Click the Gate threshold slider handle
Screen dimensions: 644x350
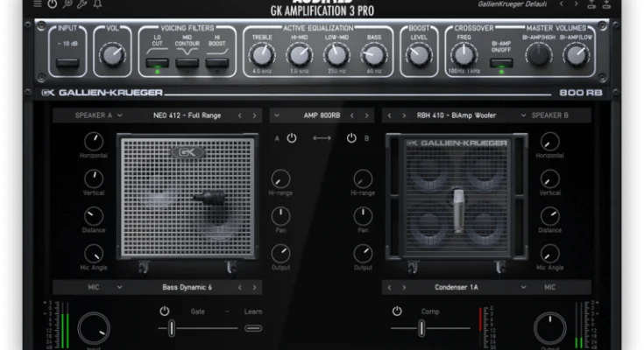click(x=172, y=328)
